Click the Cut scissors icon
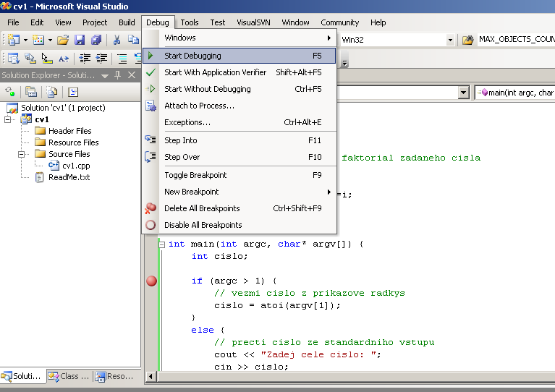Viewport: 555px width, 392px height. [x=116, y=40]
